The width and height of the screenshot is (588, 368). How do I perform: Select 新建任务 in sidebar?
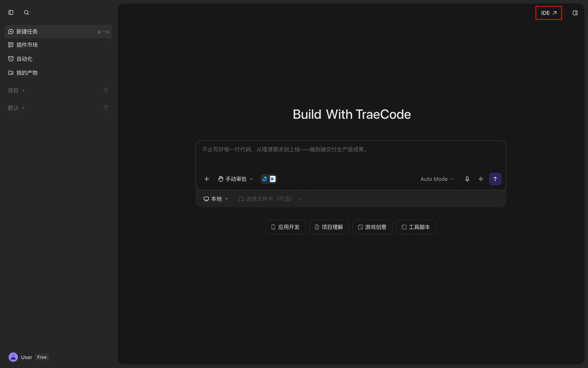point(58,32)
